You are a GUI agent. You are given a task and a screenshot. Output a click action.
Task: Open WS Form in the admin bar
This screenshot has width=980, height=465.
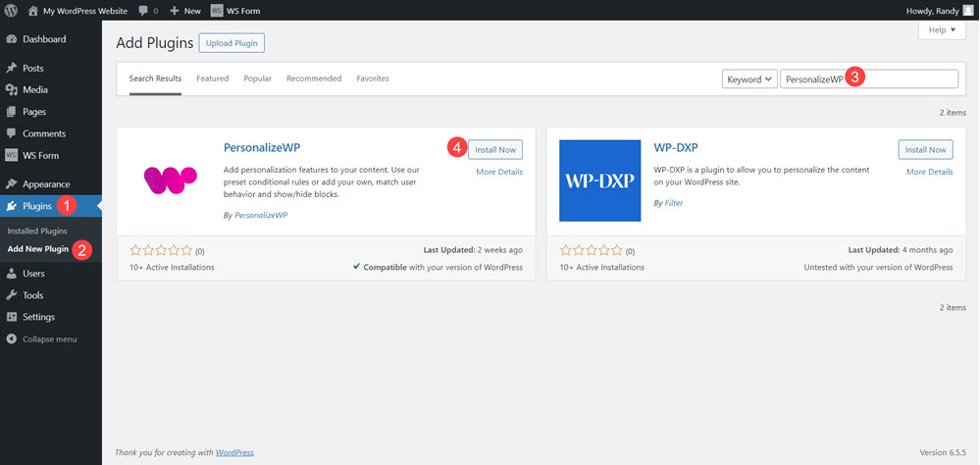pos(235,11)
